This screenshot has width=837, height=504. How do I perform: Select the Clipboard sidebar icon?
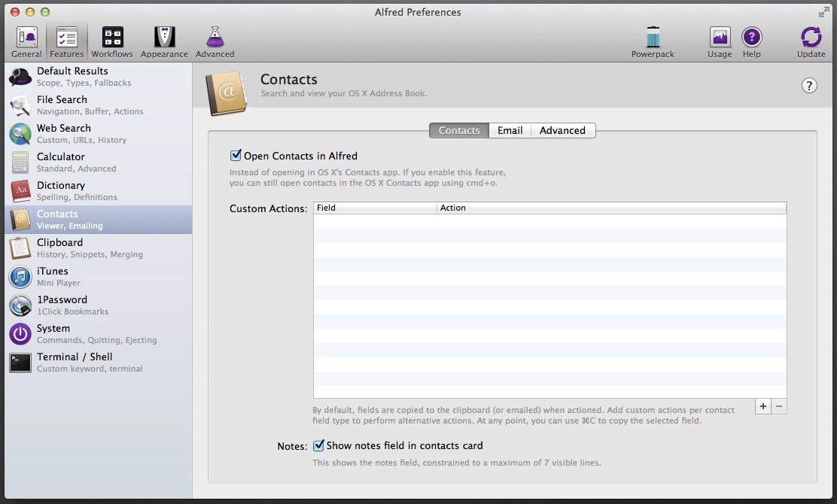20,248
